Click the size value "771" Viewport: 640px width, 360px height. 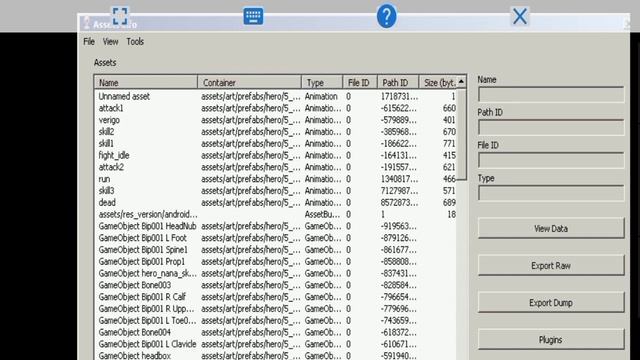click(x=449, y=144)
